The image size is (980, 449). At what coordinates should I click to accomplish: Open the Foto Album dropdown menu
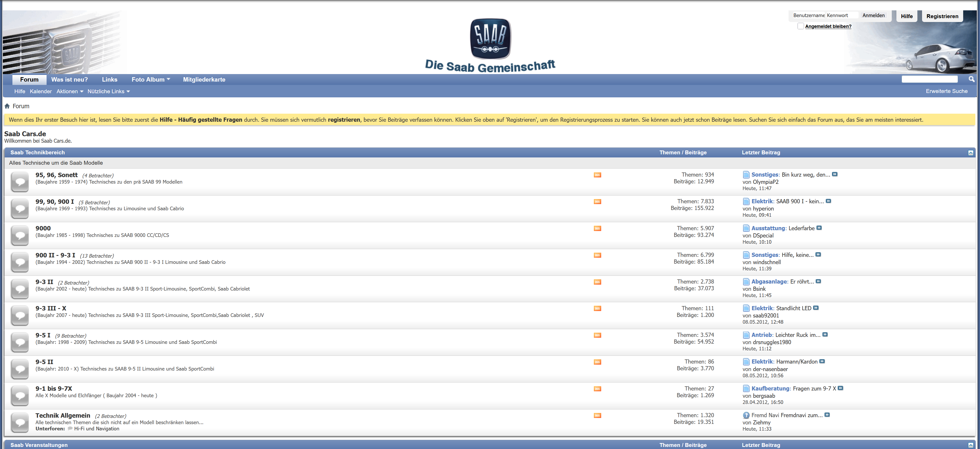(151, 79)
